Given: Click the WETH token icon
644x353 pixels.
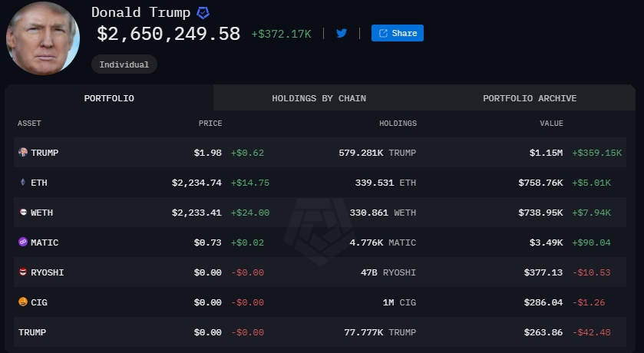Looking at the screenshot, I should tap(22, 213).
